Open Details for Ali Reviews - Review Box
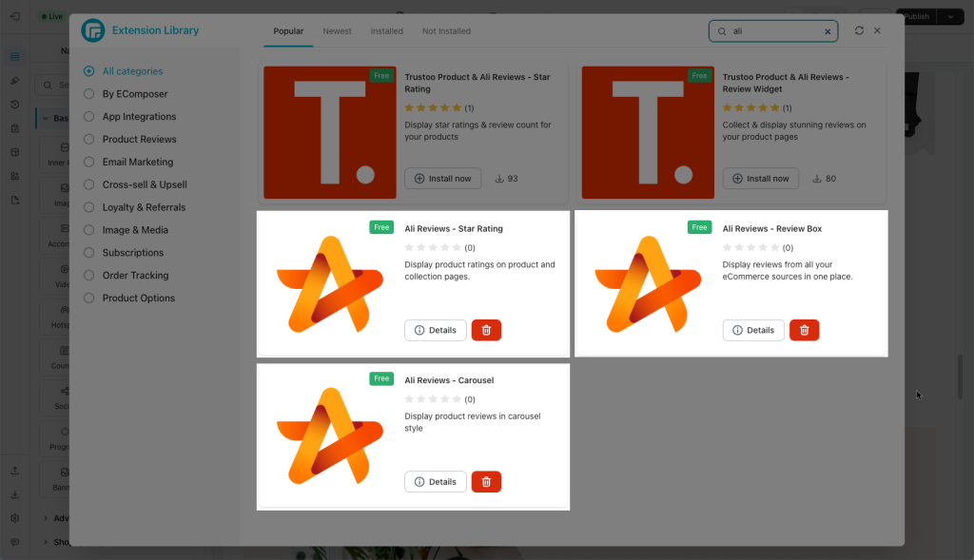974x560 pixels. 753,330
